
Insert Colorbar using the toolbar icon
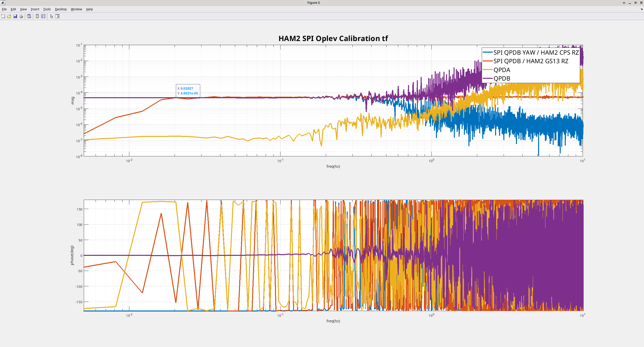click(x=37, y=16)
